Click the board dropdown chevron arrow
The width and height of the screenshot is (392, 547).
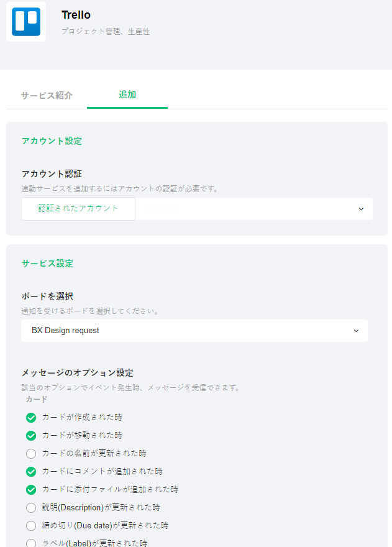pos(356,331)
